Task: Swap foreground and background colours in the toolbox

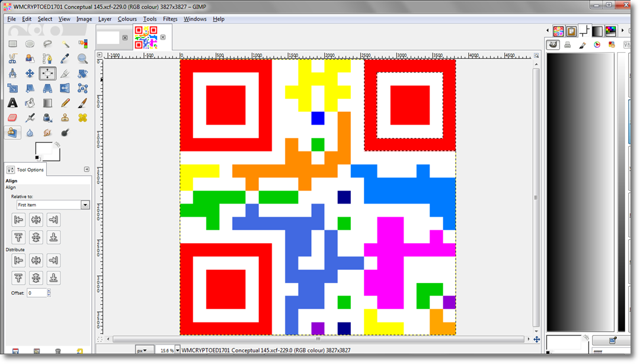Action: (x=57, y=144)
